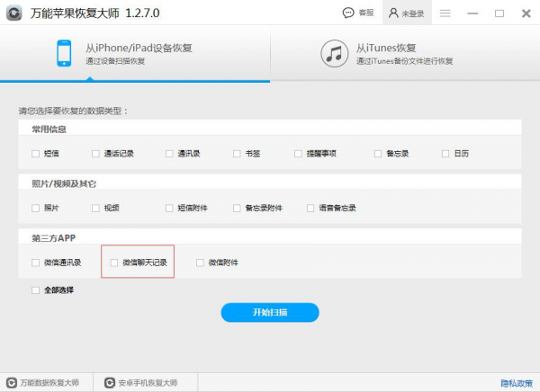540x392 pixels.
Task: Click the 第三方APP section heading
Action: coord(53,238)
